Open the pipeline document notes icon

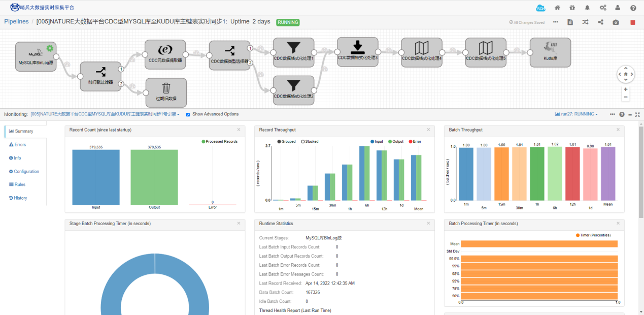(570, 22)
